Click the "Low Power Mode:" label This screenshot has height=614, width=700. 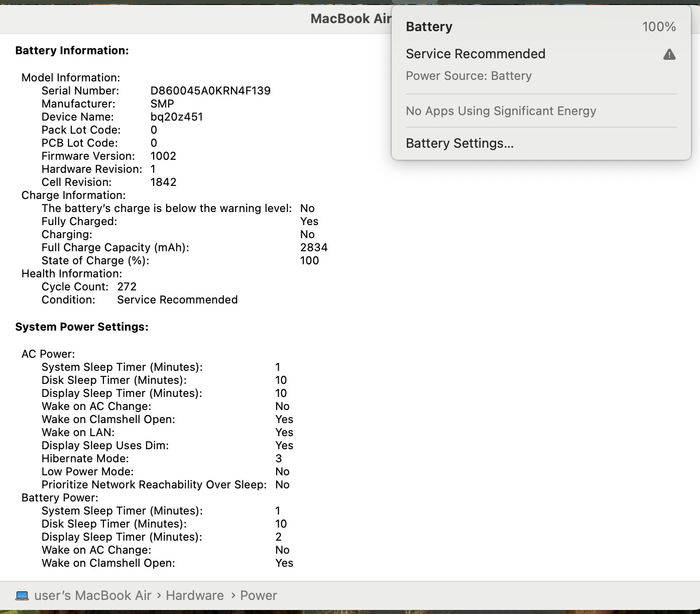pyautogui.click(x=87, y=472)
